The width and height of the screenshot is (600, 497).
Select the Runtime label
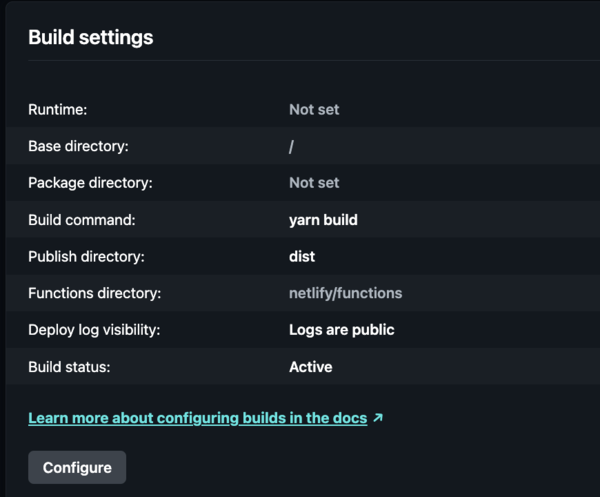click(58, 109)
